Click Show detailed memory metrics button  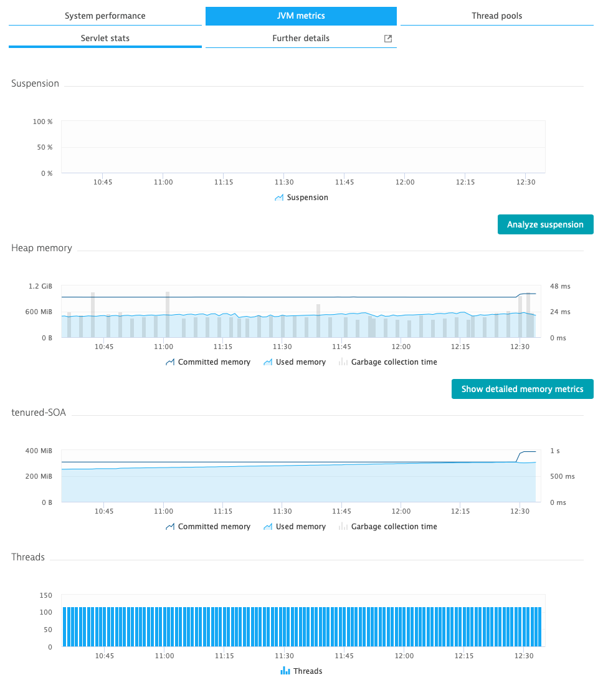point(522,389)
